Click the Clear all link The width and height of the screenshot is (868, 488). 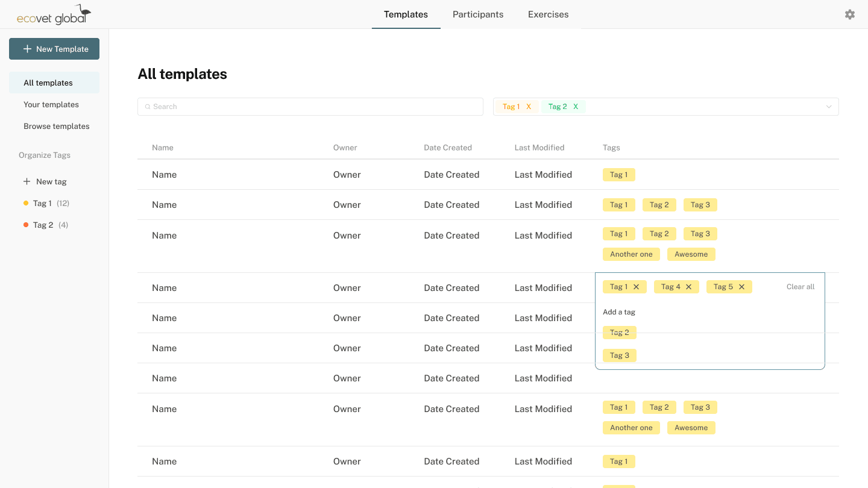(800, 287)
